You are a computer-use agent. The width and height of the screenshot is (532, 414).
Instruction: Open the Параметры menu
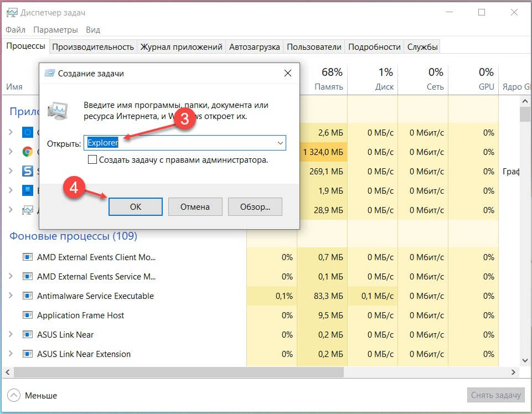click(x=56, y=30)
